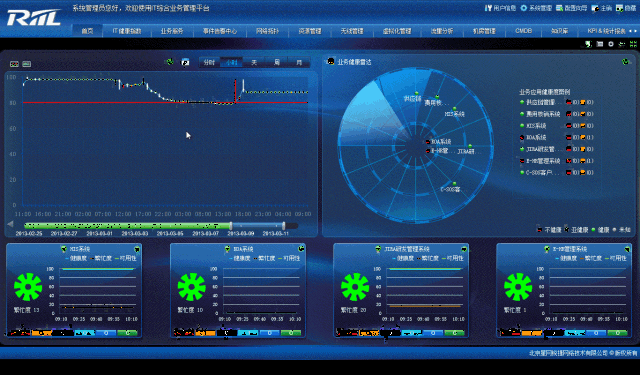
Task: Open the 流量分析 menu tab
Action: pos(442,31)
